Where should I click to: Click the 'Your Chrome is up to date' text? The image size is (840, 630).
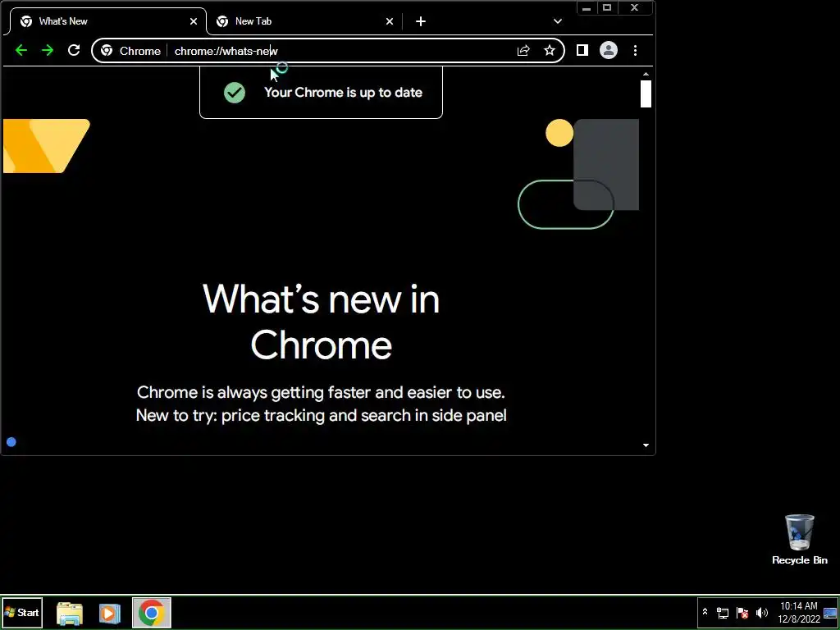[x=344, y=92]
